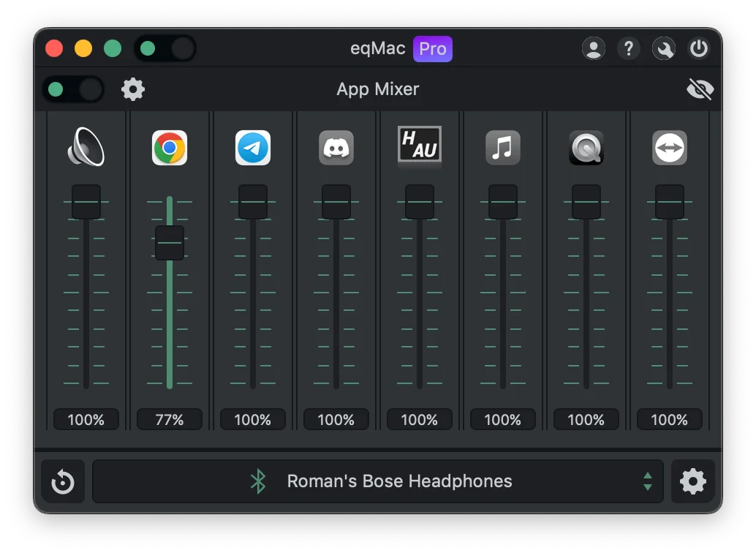Click the up/down arrows of output selector
The width and height of the screenshot is (756, 553).
(648, 481)
